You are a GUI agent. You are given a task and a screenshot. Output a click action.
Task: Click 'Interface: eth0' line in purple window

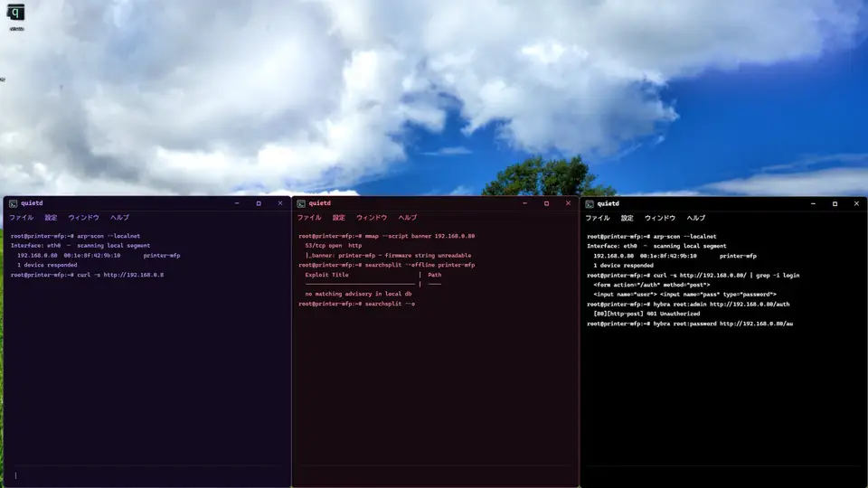click(x=80, y=246)
